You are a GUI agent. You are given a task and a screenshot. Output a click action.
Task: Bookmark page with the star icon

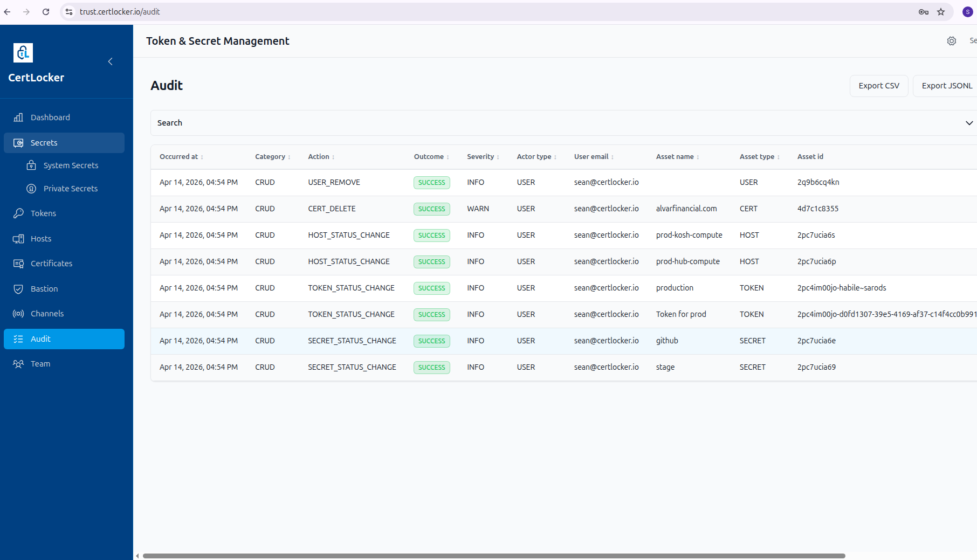pyautogui.click(x=941, y=12)
